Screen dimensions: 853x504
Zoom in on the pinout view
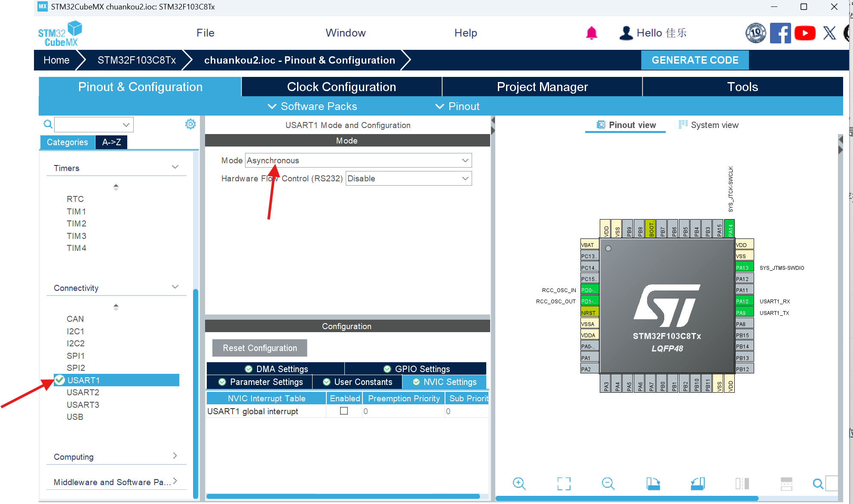coord(519,483)
